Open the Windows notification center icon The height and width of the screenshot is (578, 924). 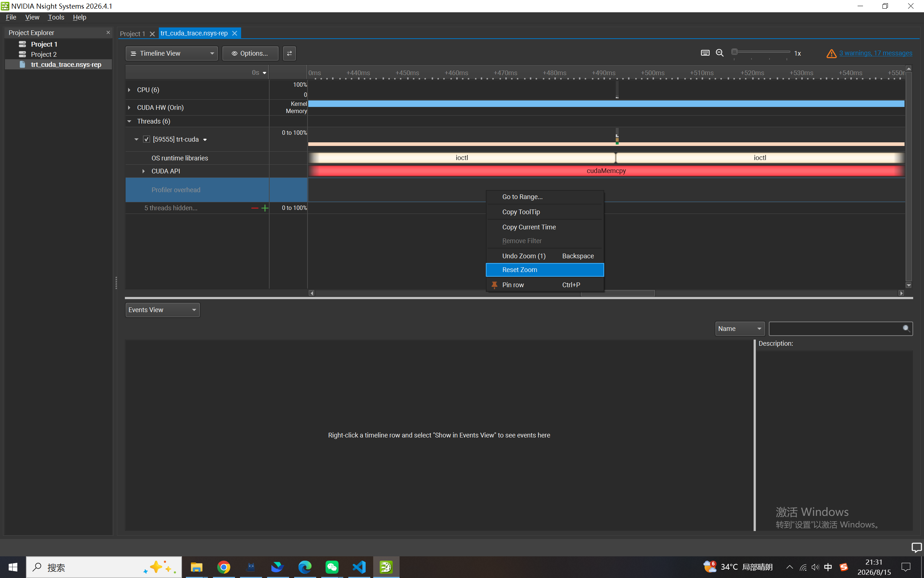[906, 567]
